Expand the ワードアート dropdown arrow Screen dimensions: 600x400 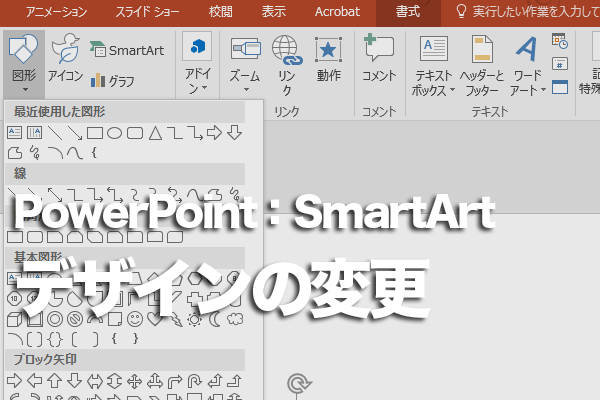tap(543, 90)
